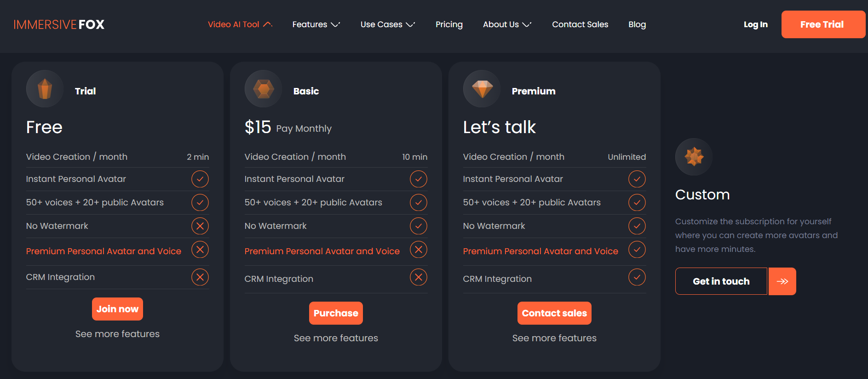Screen dimensions: 868x379
Task: Click the Basic 50+ voices checkmark icon
Action: click(x=419, y=203)
